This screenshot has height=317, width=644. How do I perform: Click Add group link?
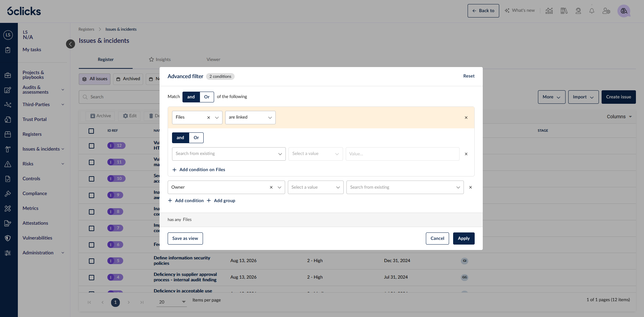(x=221, y=201)
